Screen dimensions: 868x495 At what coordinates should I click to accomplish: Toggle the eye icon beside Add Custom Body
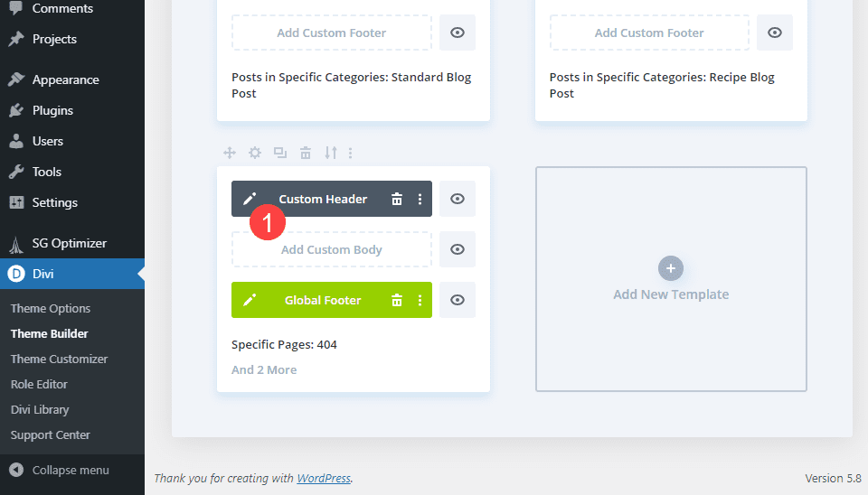(458, 249)
